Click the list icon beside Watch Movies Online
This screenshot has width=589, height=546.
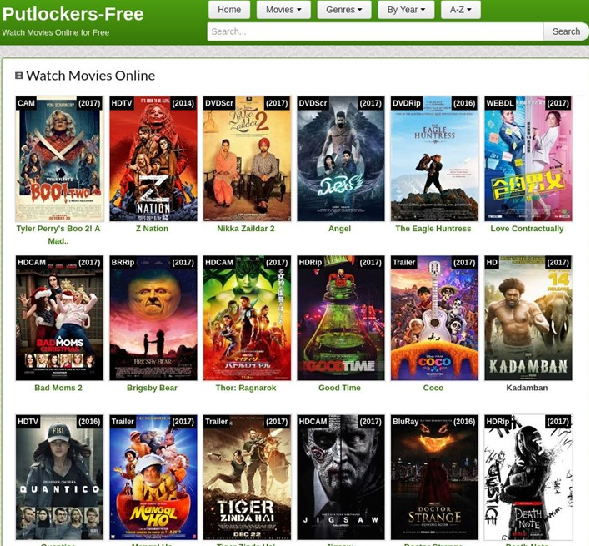(x=19, y=75)
